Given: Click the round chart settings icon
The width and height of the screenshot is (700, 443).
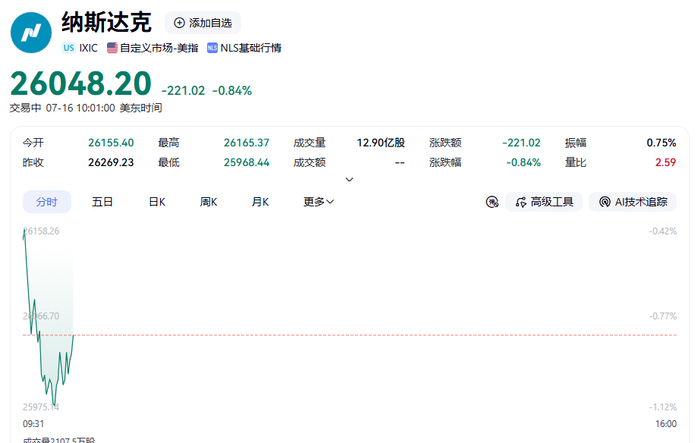Looking at the screenshot, I should 492,202.
